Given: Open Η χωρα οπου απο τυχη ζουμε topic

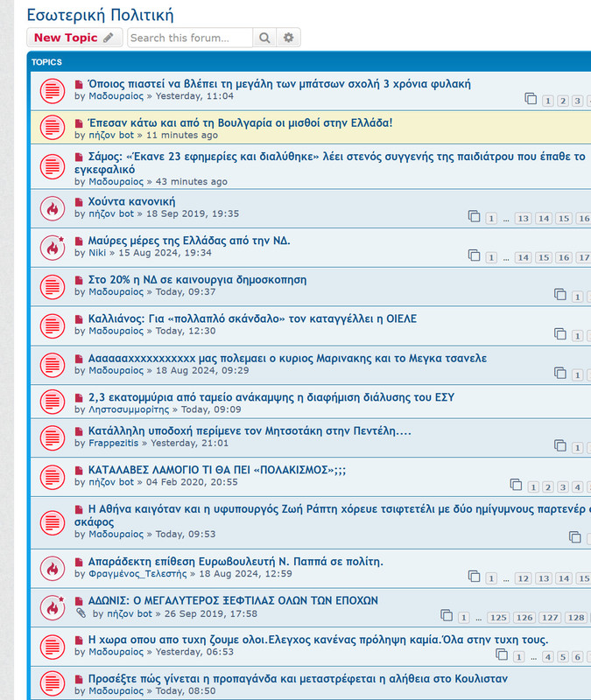Looking at the screenshot, I should tap(318, 640).
